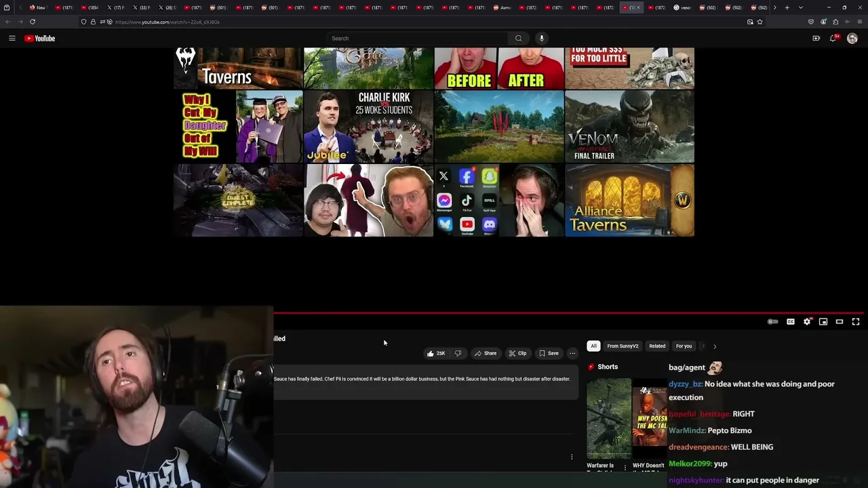Viewport: 868px width, 488px height.
Task: Select the From SunnyV2 filter chip
Action: coord(623,346)
